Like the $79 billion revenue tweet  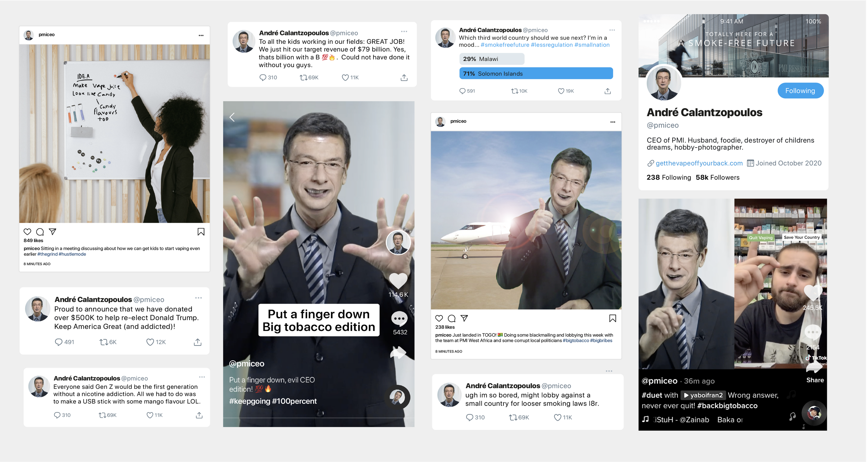coord(350,78)
